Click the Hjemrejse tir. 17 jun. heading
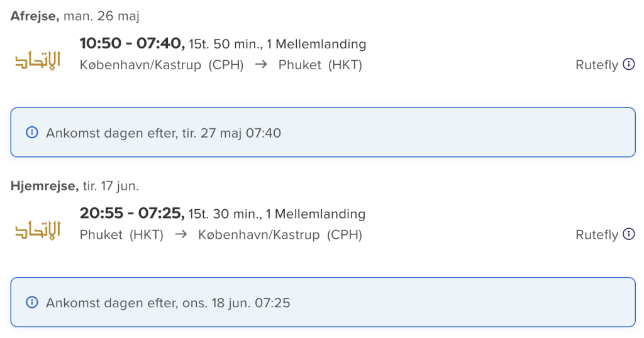The height and width of the screenshot is (338, 644). pos(75,186)
